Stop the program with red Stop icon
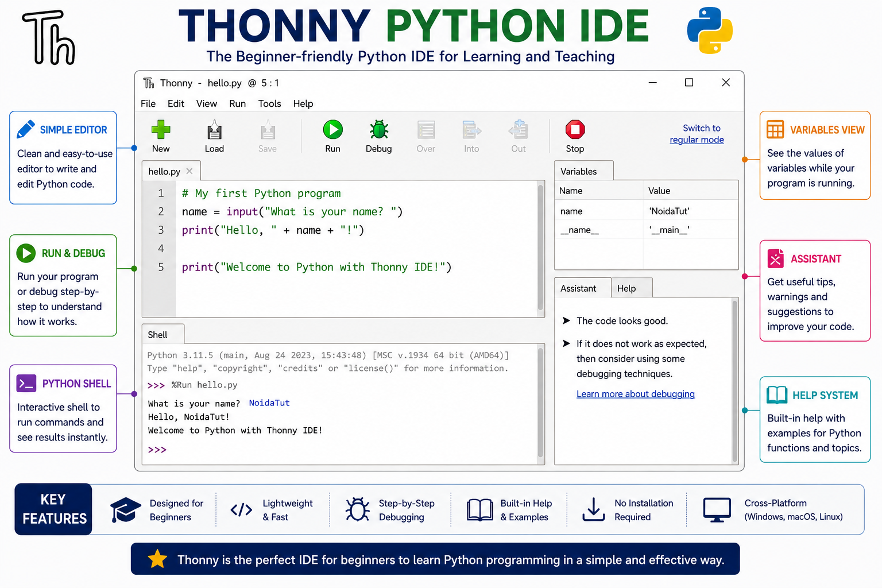Viewport: 882px width, 588px height. (x=575, y=130)
